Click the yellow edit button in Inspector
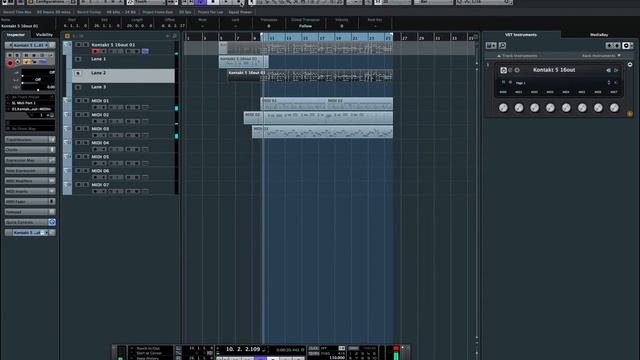 [27, 62]
